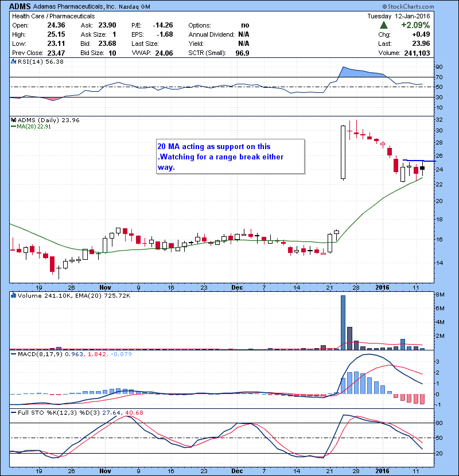459x476 pixels.
Task: Click the Yield label
Action: pyautogui.click(x=196, y=44)
